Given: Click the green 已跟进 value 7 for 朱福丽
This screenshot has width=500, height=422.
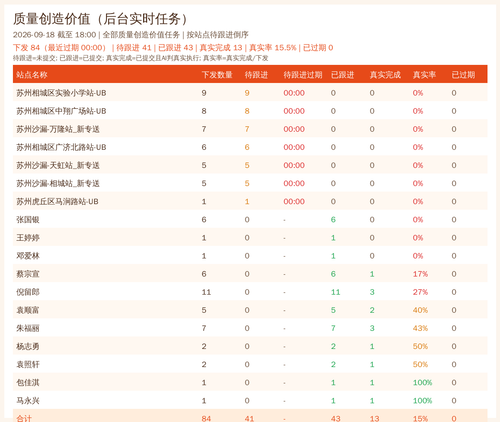Looking at the screenshot, I should click(333, 328).
